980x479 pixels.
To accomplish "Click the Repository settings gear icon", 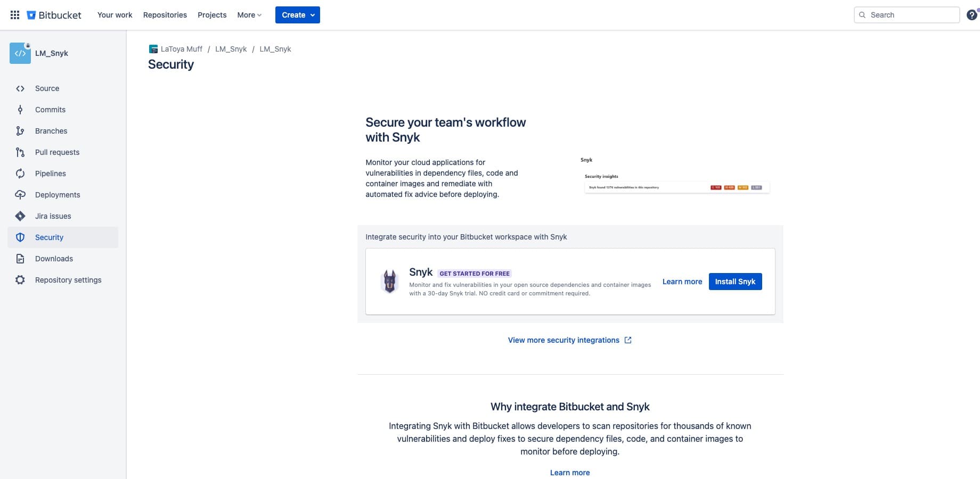I will pyautogui.click(x=20, y=280).
